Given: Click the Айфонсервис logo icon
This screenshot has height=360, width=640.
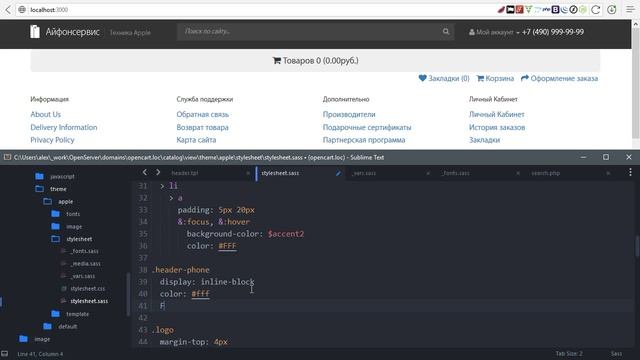Looking at the screenshot, I should (x=35, y=31).
